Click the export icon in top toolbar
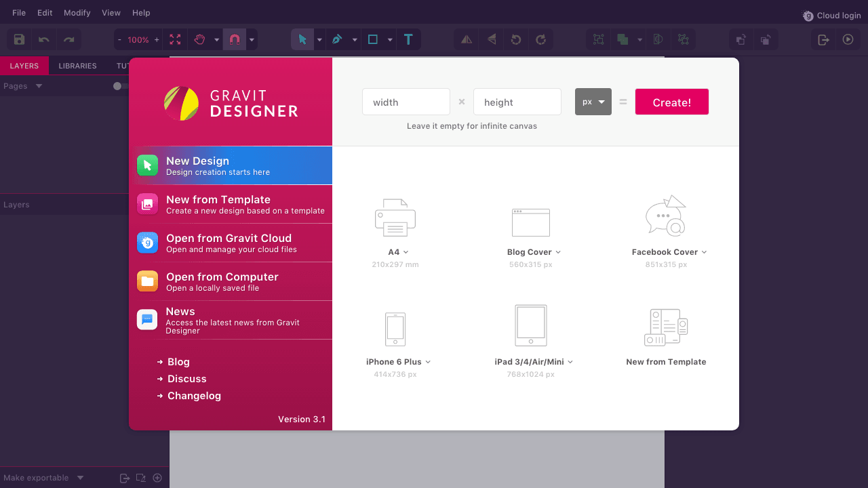 click(x=823, y=40)
